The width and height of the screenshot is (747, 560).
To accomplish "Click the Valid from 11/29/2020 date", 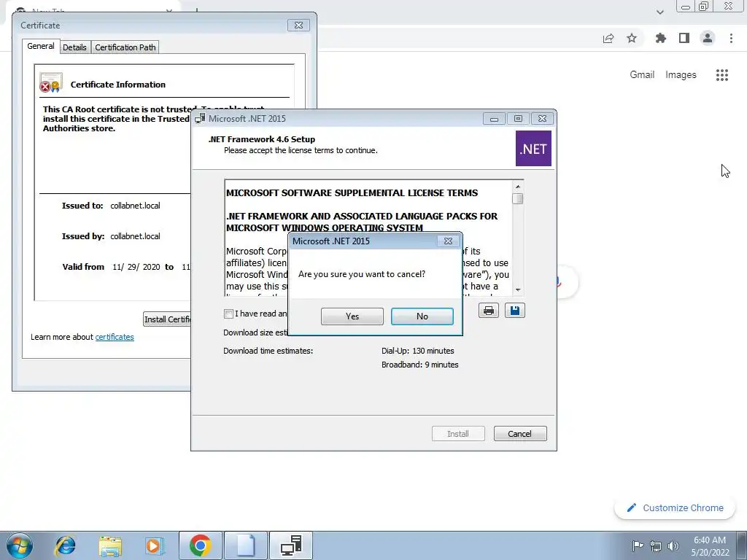I will (x=136, y=267).
